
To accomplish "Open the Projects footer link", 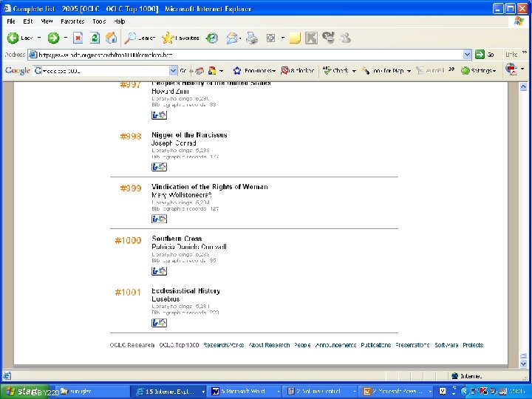I will point(473,345).
